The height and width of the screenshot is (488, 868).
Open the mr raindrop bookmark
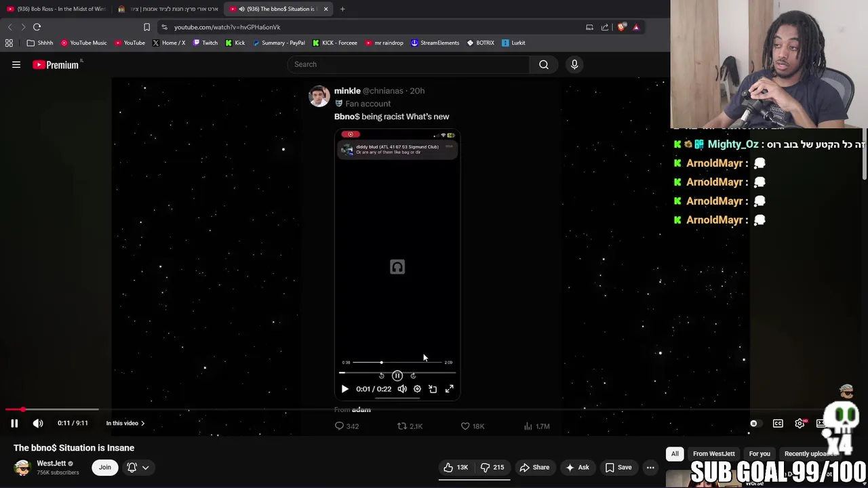384,43
